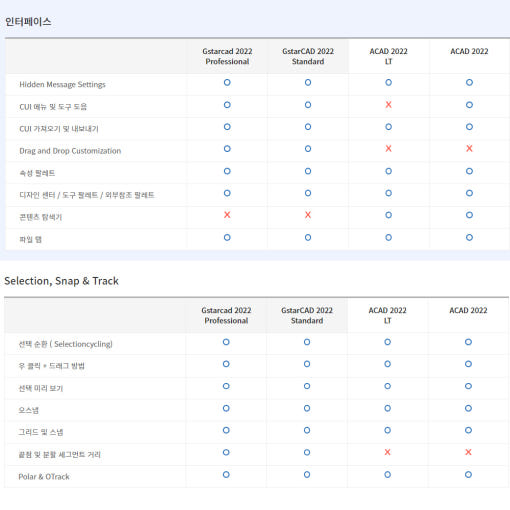The image size is (510, 510).
Task: Click the red X for Drag and Drop under ACAD 2022 LT
Action: click(x=388, y=149)
